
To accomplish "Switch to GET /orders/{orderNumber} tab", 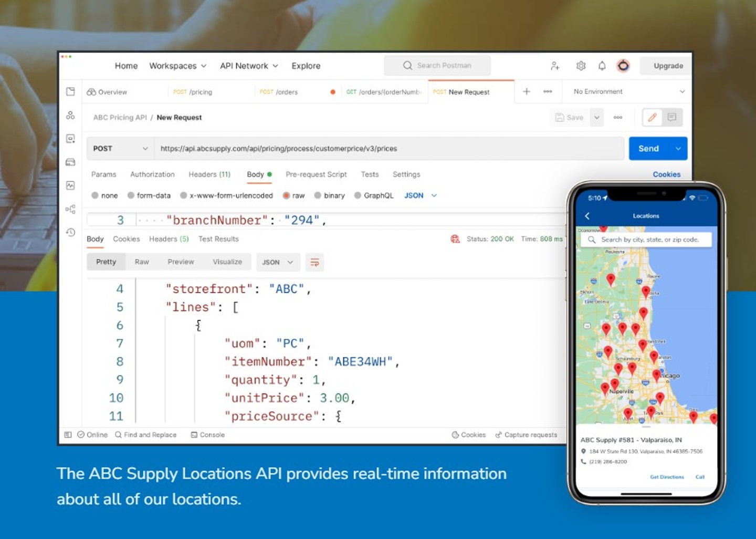I will [384, 92].
